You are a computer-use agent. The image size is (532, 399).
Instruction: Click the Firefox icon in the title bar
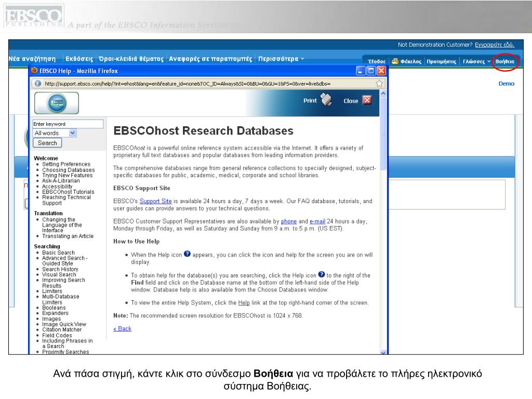click(34, 71)
